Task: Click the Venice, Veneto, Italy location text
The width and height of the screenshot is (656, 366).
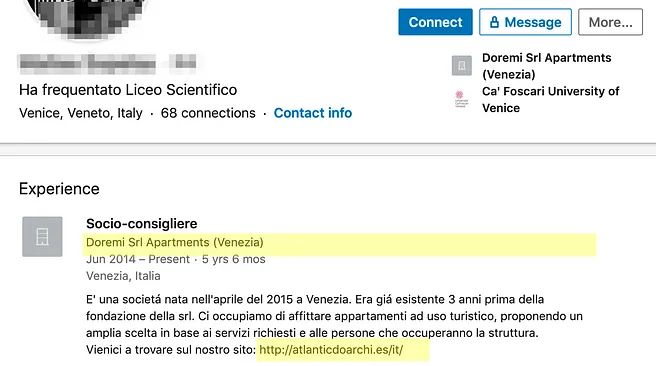Action: click(81, 113)
